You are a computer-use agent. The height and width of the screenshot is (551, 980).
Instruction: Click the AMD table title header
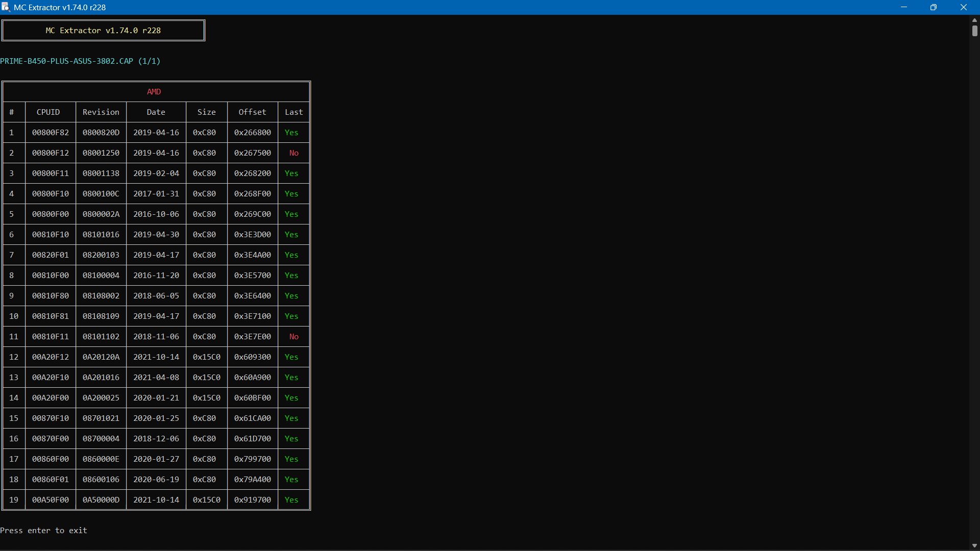click(x=153, y=91)
